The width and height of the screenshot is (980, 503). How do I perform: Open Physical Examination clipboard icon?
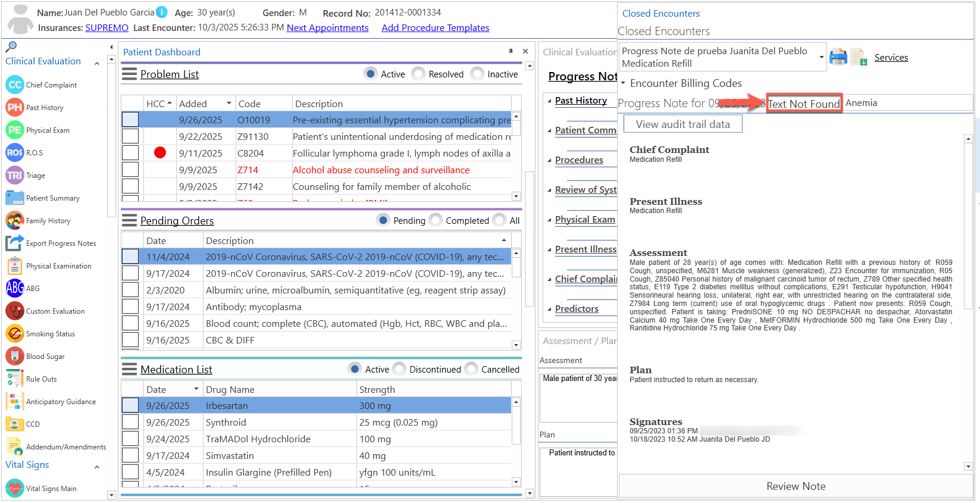pos(14,266)
